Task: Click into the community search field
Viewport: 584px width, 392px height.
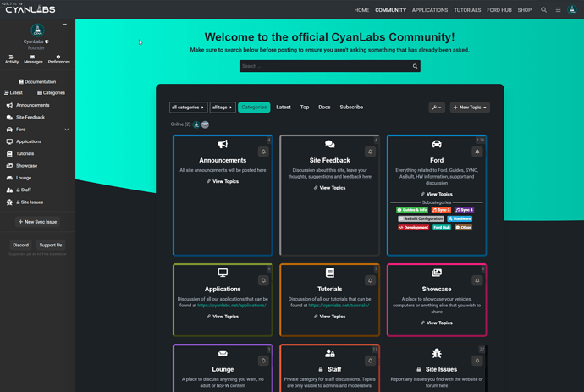Action: pyautogui.click(x=329, y=66)
